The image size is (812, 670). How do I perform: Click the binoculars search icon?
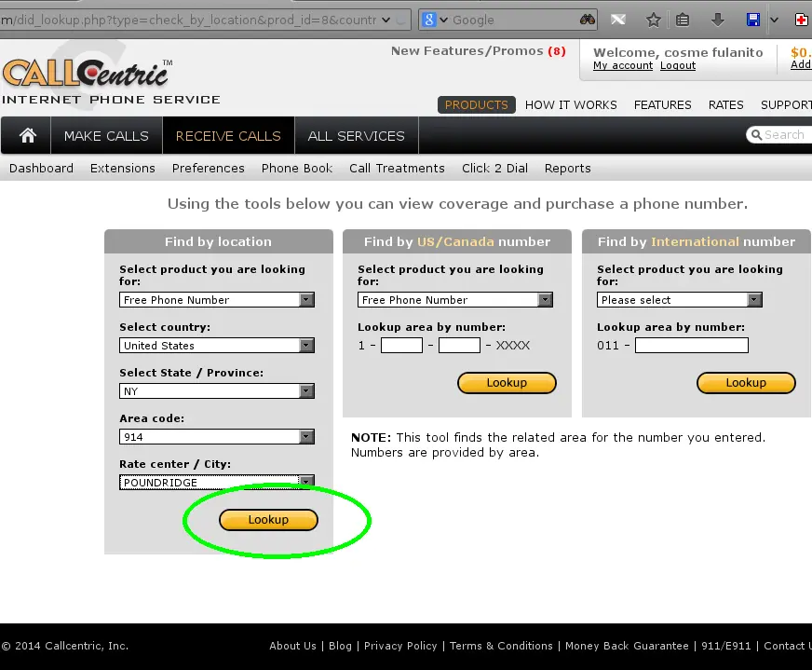[x=588, y=20]
